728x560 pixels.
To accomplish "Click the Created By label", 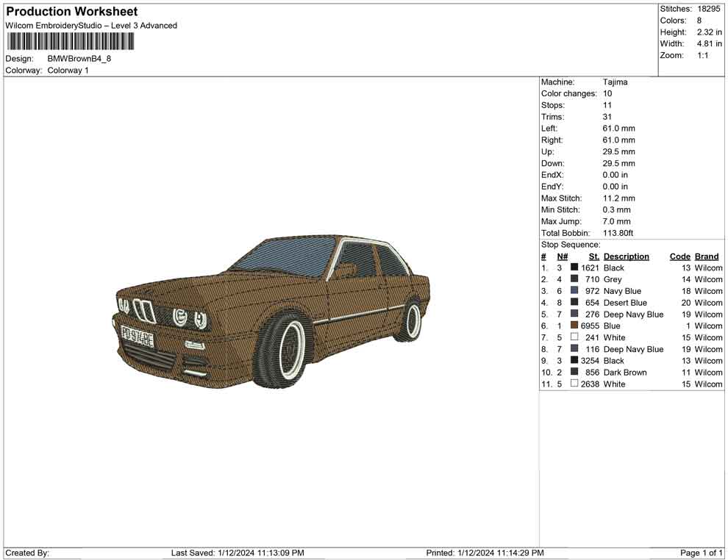I will pyautogui.click(x=27, y=553).
